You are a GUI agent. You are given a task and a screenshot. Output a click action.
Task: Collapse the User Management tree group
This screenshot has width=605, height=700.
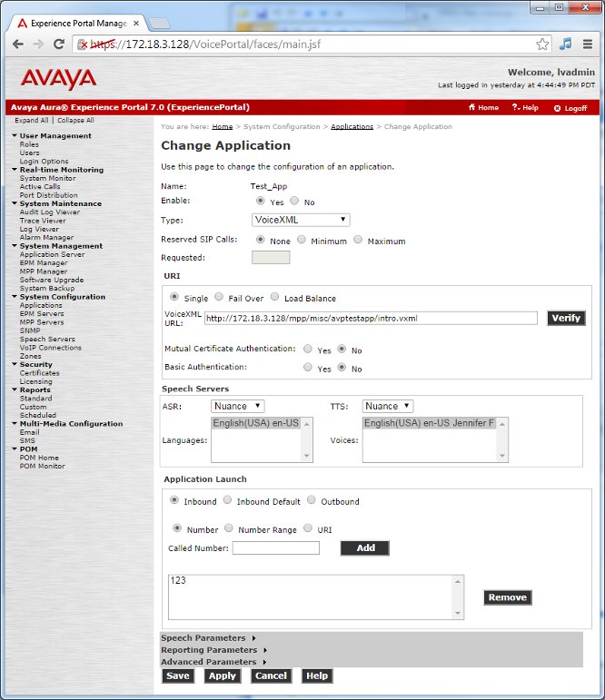pos(15,135)
